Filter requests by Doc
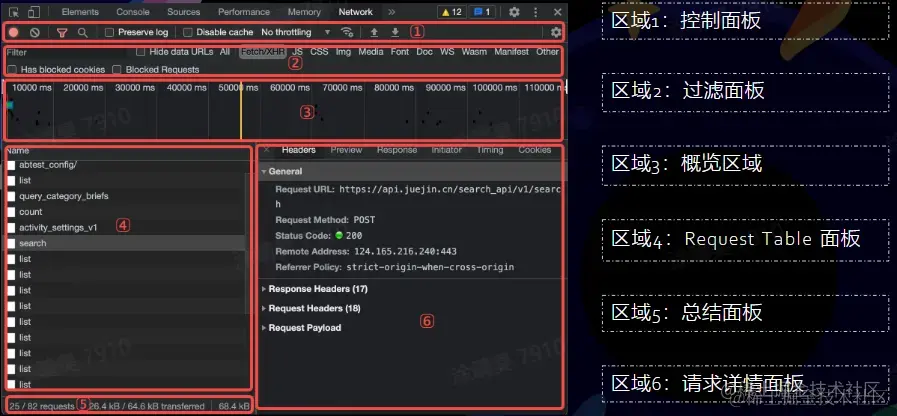This screenshot has height=416, width=897. 424,51
